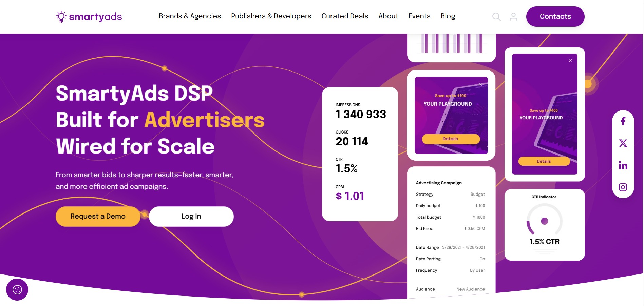Dismiss the Your Playground tablet promo card
The width and height of the screenshot is (644, 306).
(x=480, y=84)
